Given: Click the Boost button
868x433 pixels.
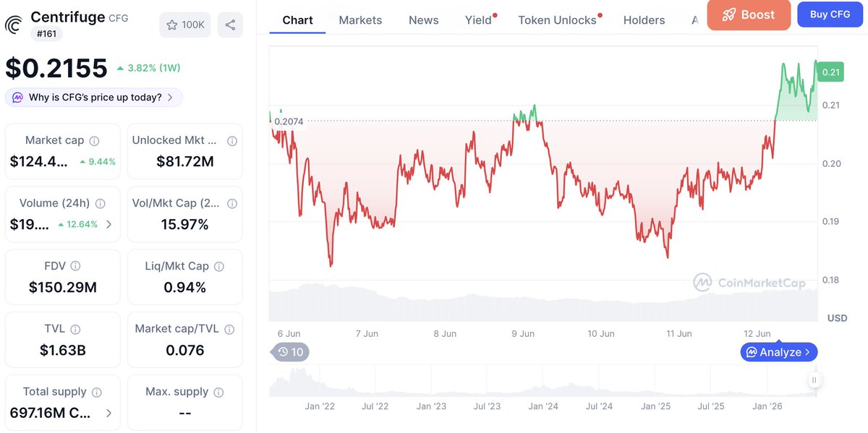Looking at the screenshot, I should point(749,14).
